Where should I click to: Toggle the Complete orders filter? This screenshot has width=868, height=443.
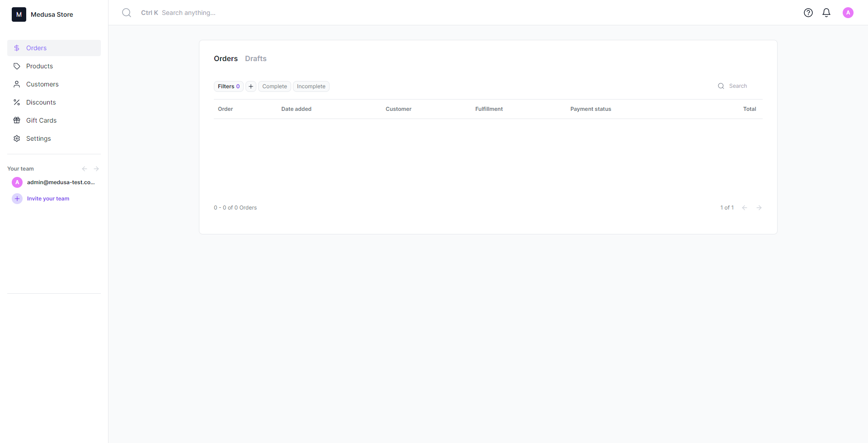(x=274, y=86)
